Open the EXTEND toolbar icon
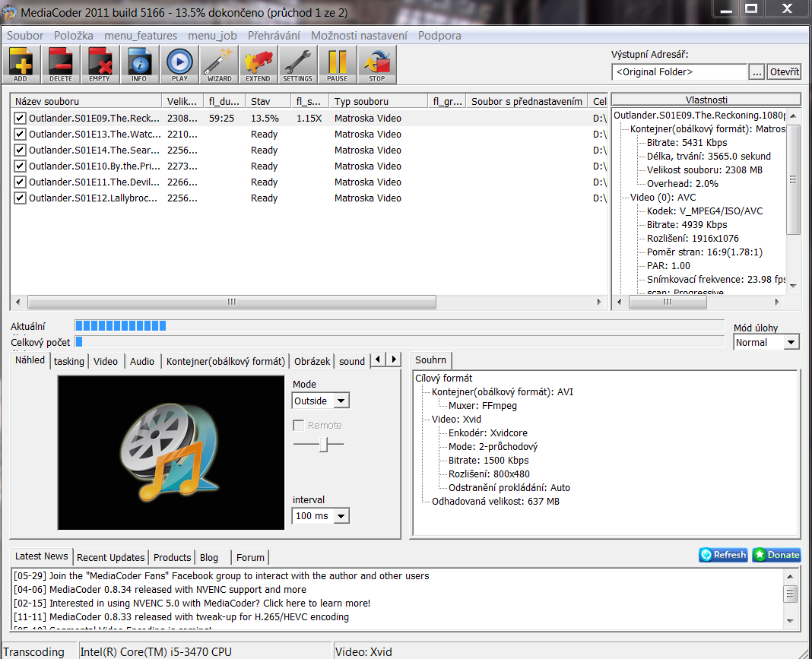The image size is (812, 659). pos(258,64)
